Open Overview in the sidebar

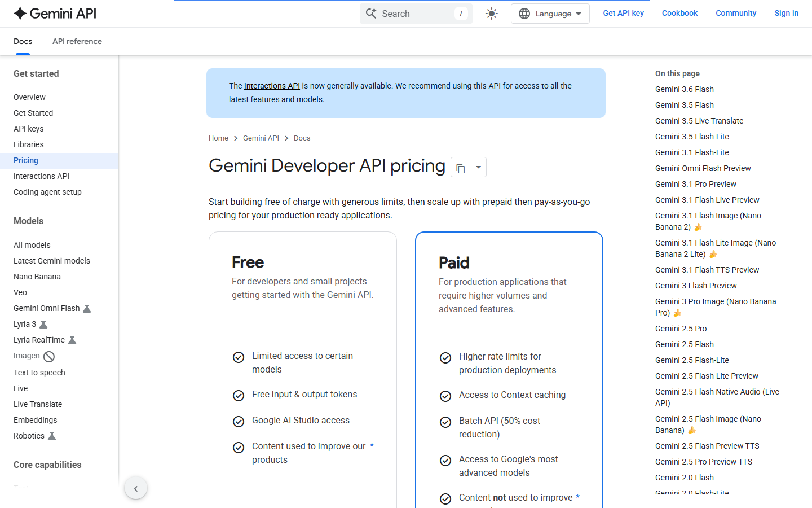[29, 97]
